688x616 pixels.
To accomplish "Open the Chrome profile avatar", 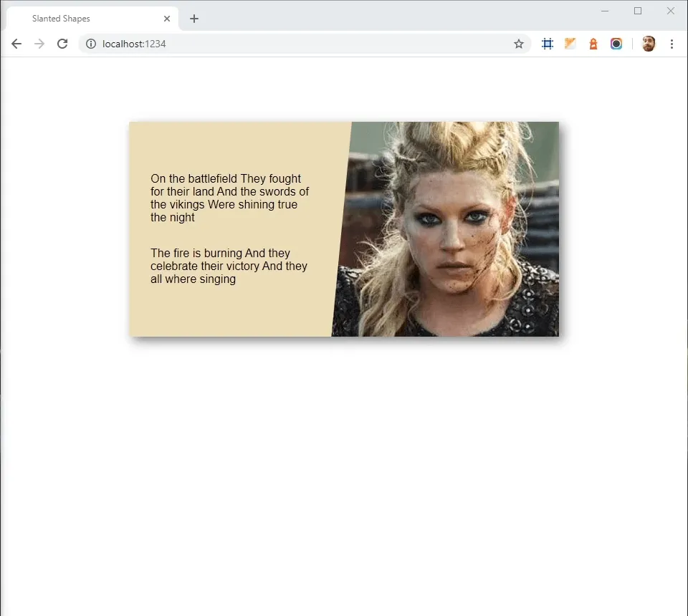I will (649, 44).
